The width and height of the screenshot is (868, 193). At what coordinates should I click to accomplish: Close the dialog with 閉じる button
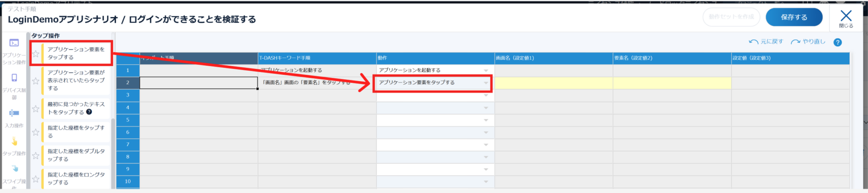(845, 18)
